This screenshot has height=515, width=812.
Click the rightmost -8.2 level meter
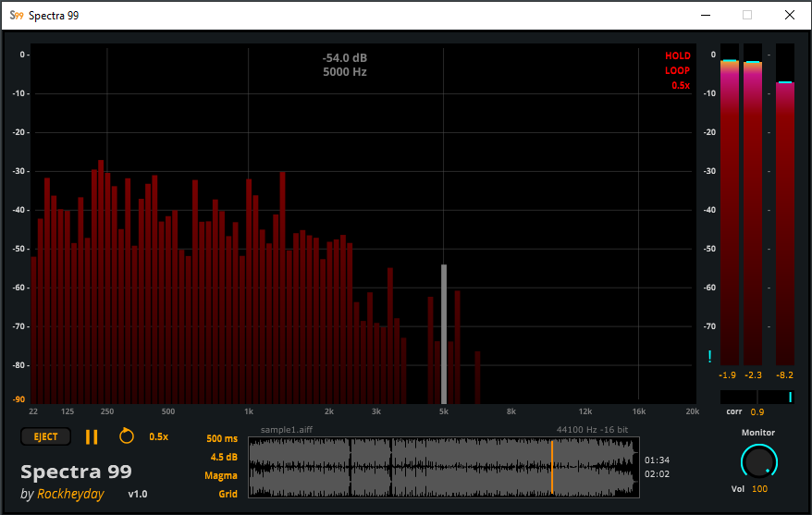click(784, 222)
